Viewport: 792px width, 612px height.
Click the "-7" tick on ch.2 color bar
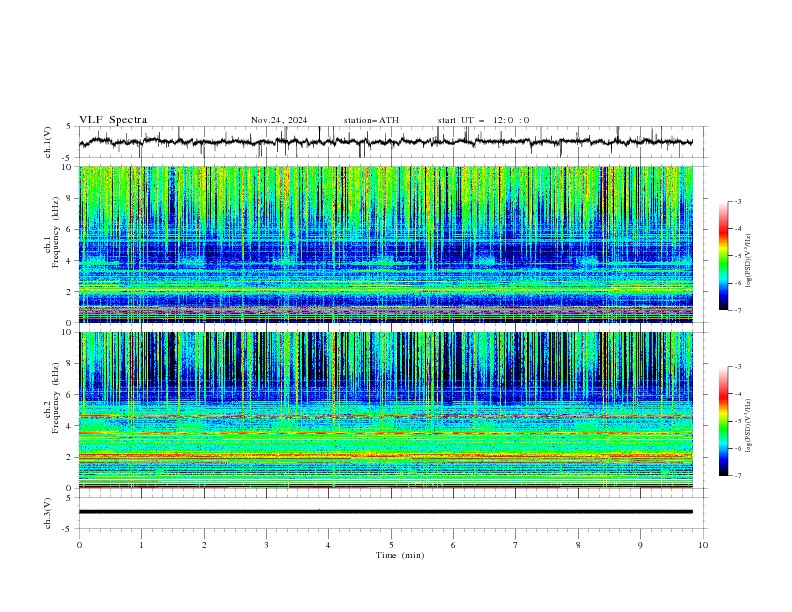(737, 476)
